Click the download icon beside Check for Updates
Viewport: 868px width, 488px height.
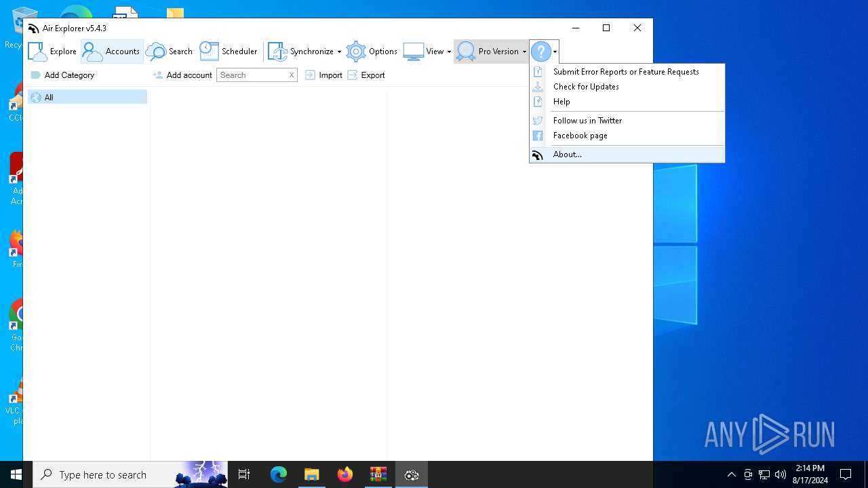point(538,87)
